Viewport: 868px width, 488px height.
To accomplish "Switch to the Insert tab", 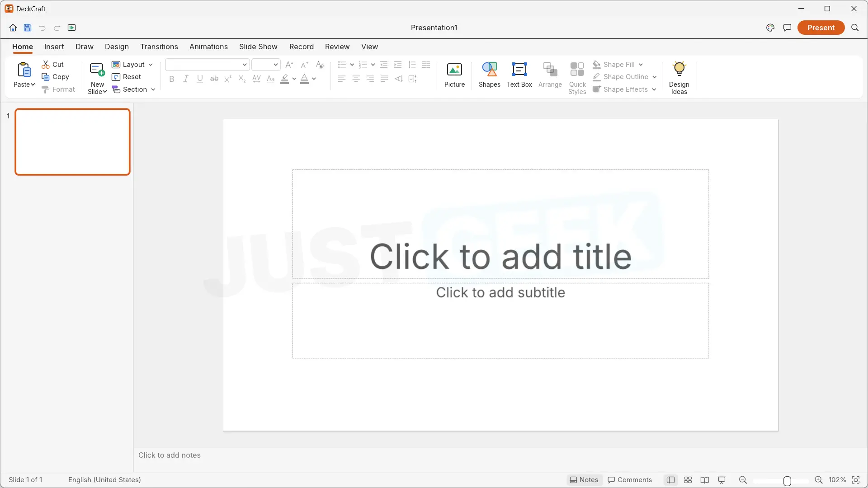I will click(54, 47).
